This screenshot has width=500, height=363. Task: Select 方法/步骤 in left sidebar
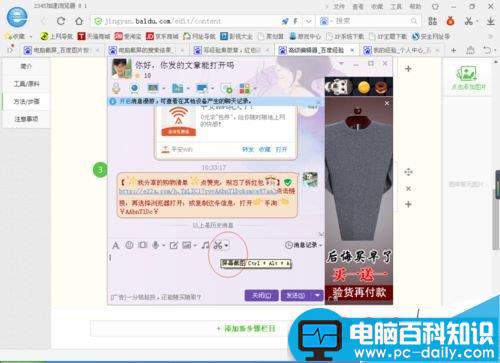pos(26,101)
